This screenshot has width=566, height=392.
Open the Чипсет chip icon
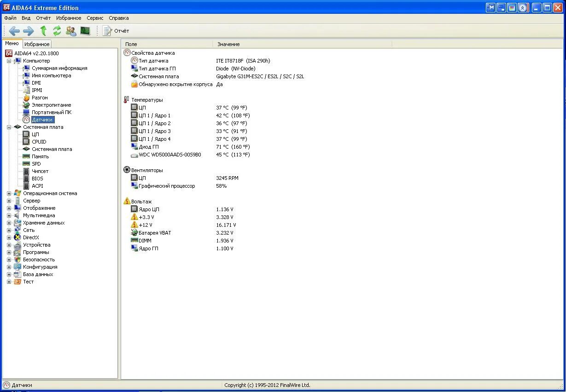tap(26, 171)
